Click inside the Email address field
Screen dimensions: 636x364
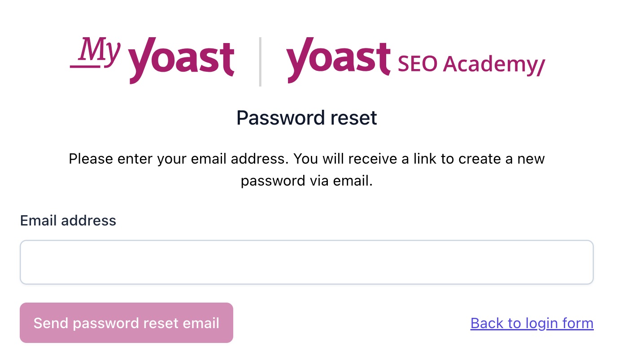coord(307,262)
